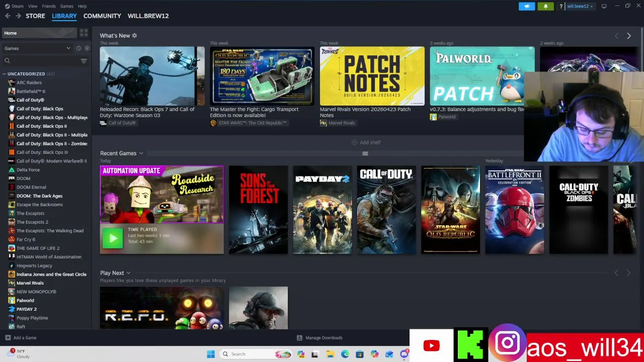
Task: Select Hogwarts Legacy in game list
Action: (x=34, y=265)
